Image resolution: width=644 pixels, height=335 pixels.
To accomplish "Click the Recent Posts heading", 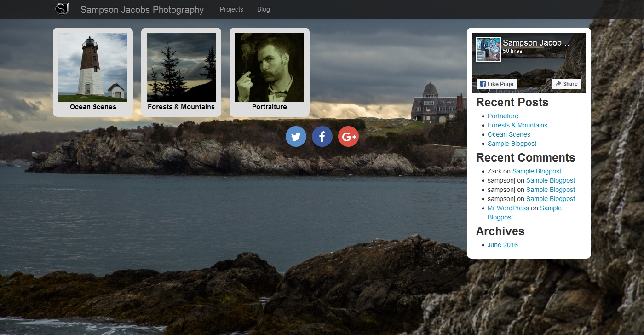I will tap(512, 102).
